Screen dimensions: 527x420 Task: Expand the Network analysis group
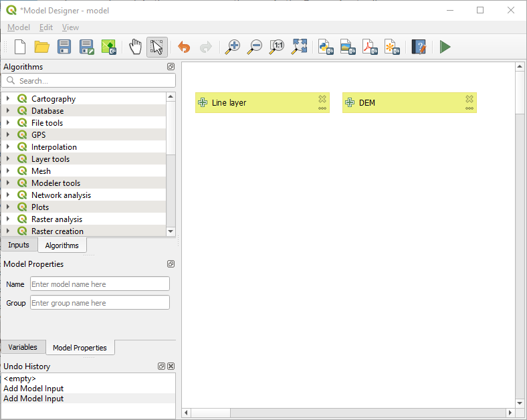coord(8,195)
